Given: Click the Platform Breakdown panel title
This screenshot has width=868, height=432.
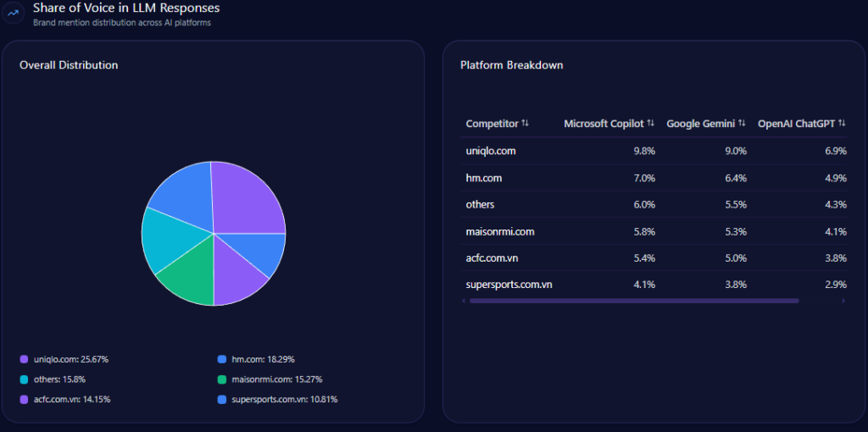Looking at the screenshot, I should pyautogui.click(x=511, y=65).
